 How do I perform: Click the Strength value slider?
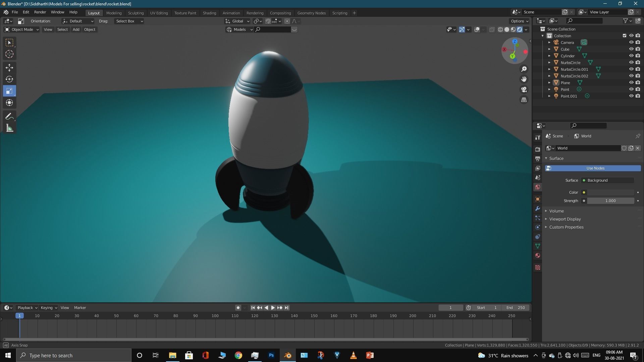610,201
